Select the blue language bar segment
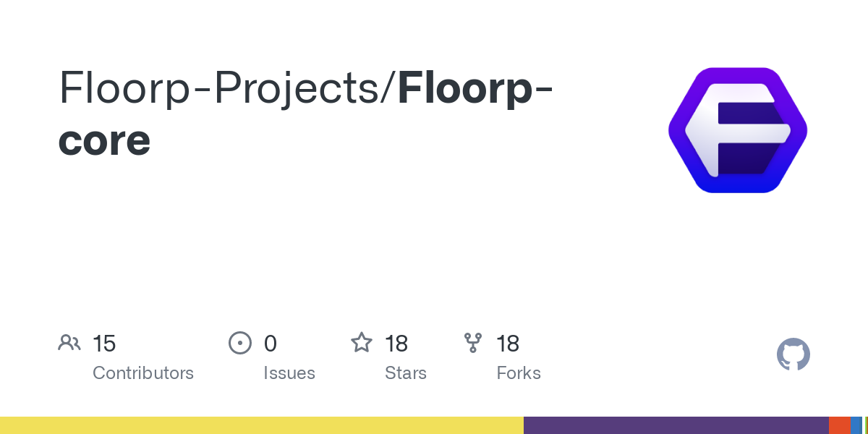The height and width of the screenshot is (434, 868). [856, 425]
